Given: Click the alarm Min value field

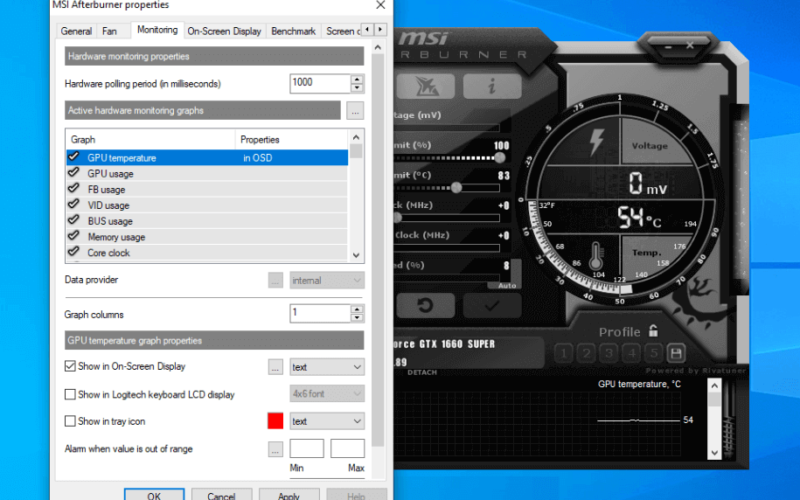Looking at the screenshot, I should pyautogui.click(x=307, y=448).
